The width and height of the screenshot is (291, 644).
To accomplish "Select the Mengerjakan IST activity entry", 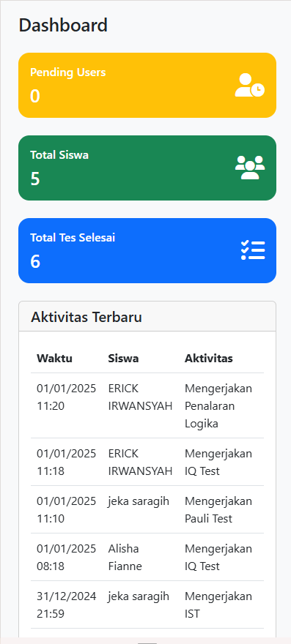I will pos(218,604).
